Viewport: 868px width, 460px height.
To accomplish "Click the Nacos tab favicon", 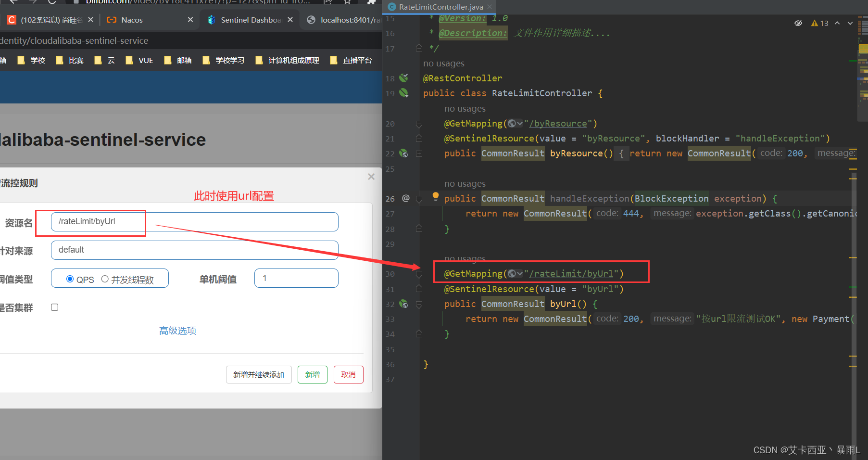I will point(112,20).
